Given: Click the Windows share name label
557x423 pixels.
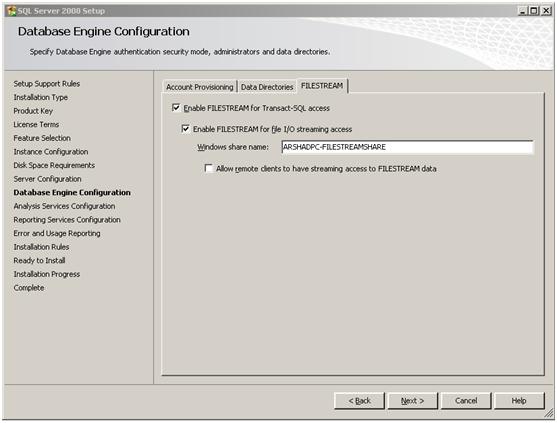Looking at the screenshot, I should tap(233, 147).
